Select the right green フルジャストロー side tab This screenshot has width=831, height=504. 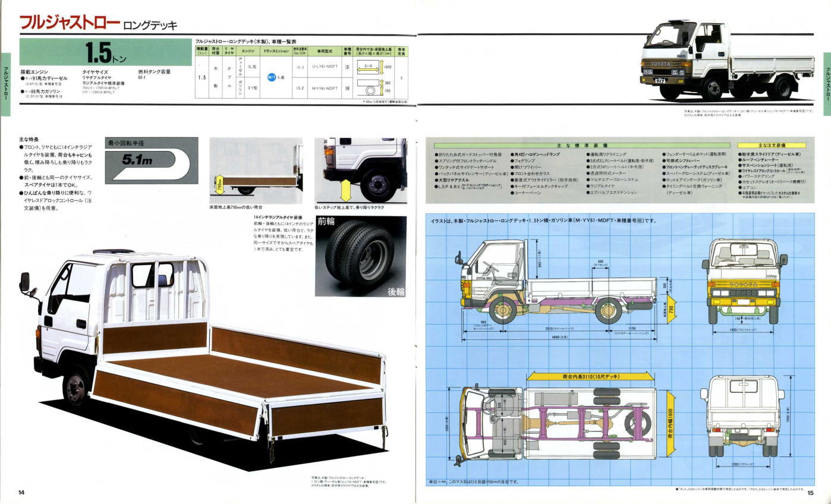826,83
